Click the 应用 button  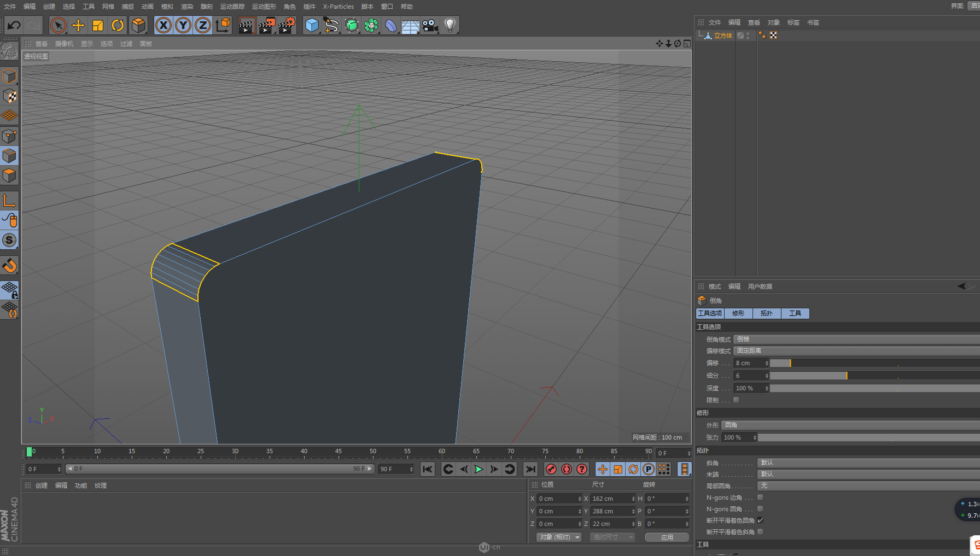pos(667,537)
